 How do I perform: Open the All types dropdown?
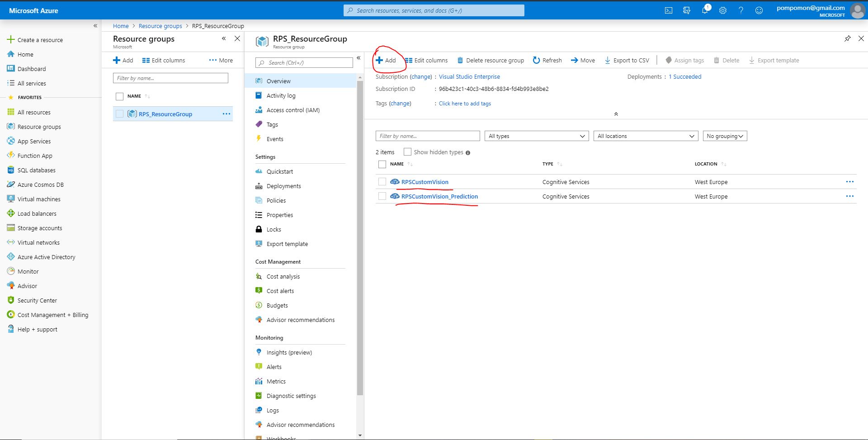(537, 136)
